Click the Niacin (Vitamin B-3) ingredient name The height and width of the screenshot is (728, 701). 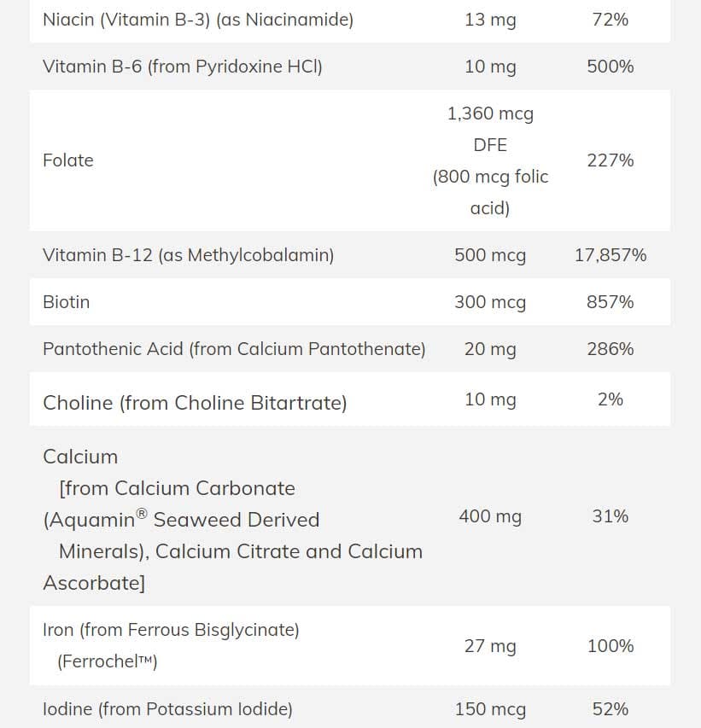click(197, 20)
